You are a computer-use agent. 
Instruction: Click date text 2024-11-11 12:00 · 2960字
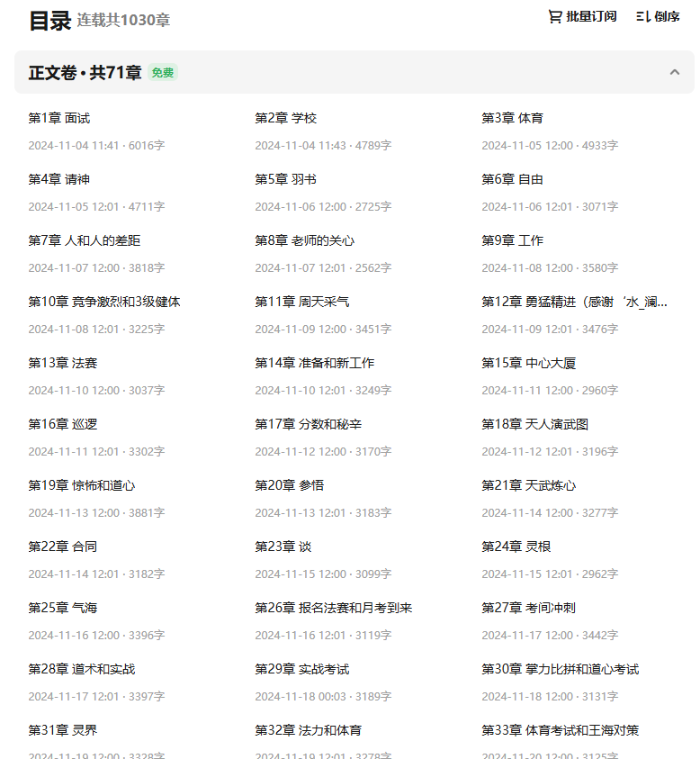(550, 390)
